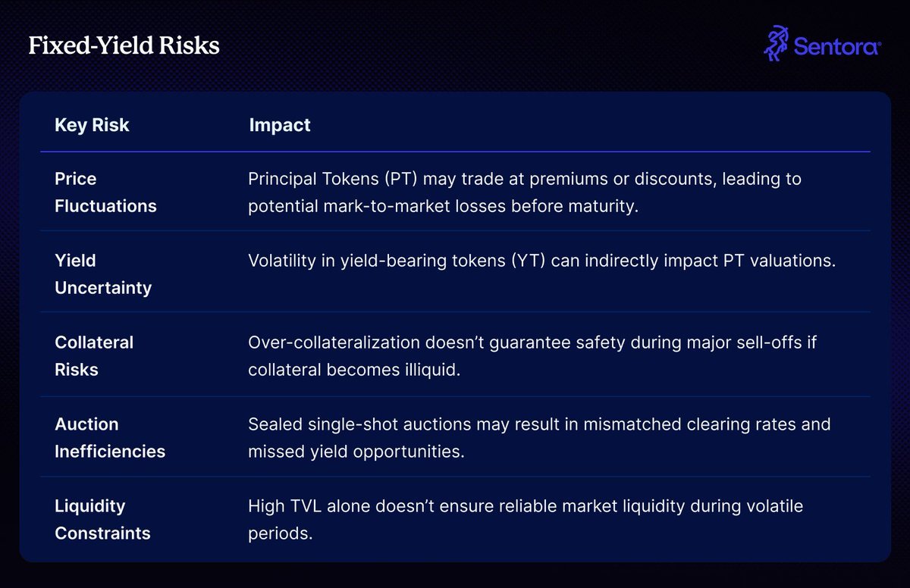Click the High TVL impact description
Viewport: 910px width, 588px height.
[526, 519]
